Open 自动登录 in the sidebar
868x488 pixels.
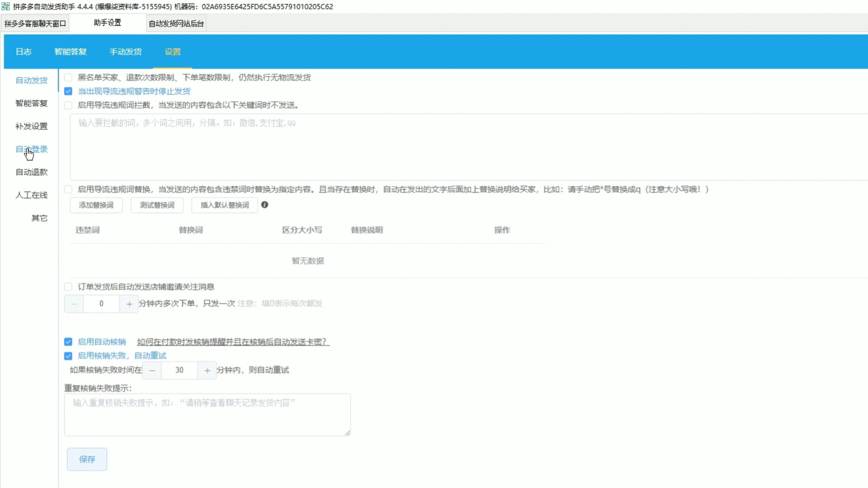click(x=32, y=149)
